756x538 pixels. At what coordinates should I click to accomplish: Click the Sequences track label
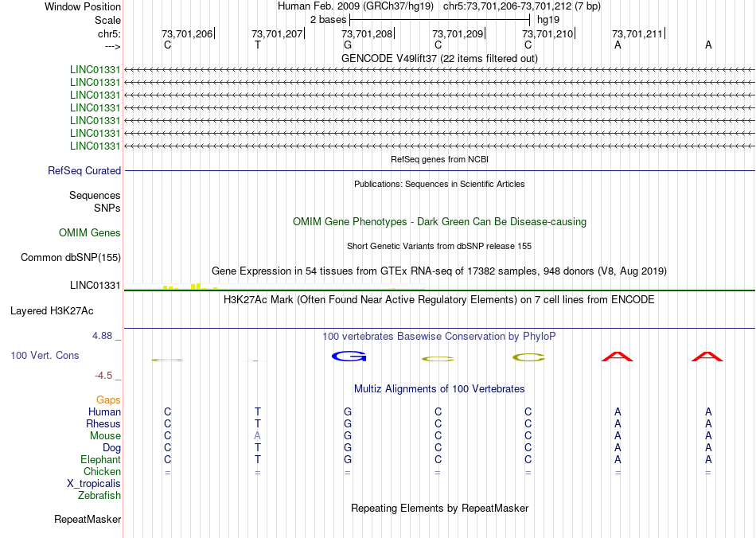pyautogui.click(x=95, y=195)
